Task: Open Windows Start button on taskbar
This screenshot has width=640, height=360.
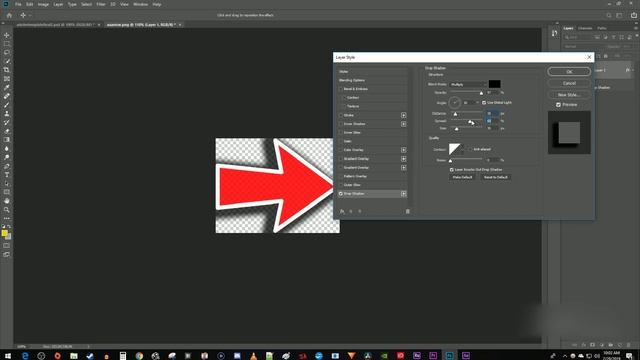Action: 8,356
